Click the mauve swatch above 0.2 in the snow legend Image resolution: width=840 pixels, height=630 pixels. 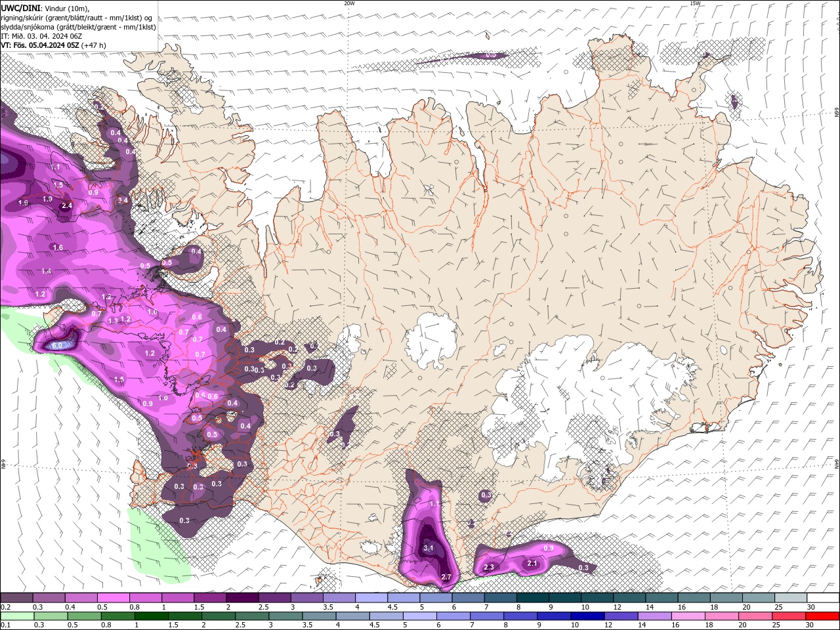(x=16, y=598)
